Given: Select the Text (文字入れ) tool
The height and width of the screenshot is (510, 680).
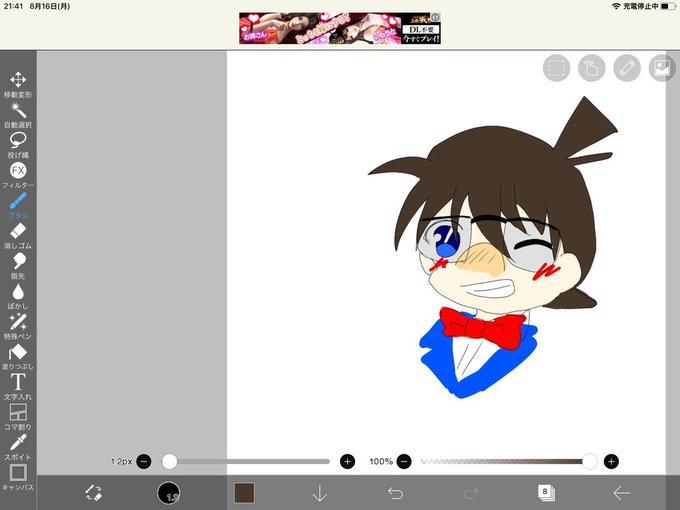Looking at the screenshot, I should pyautogui.click(x=18, y=387).
